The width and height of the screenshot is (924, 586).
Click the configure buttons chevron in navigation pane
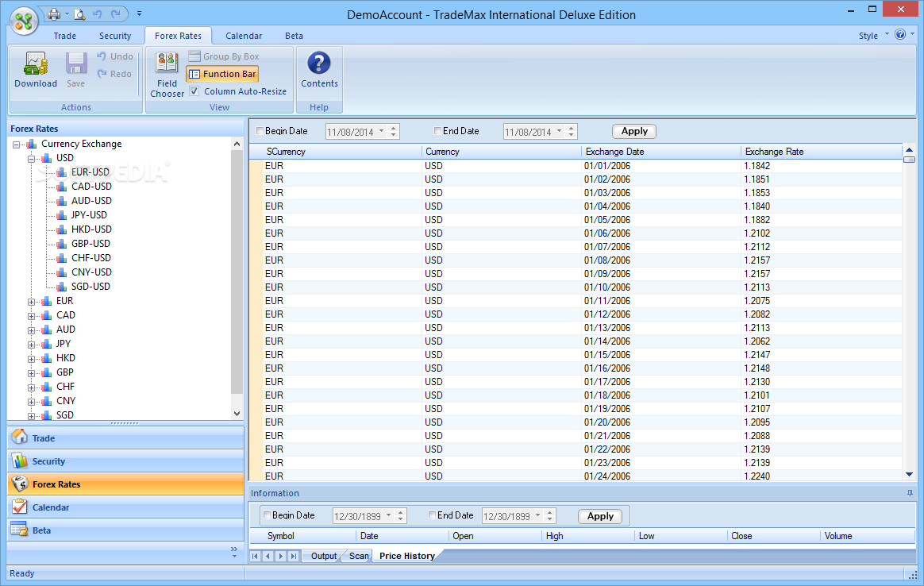tap(234, 553)
